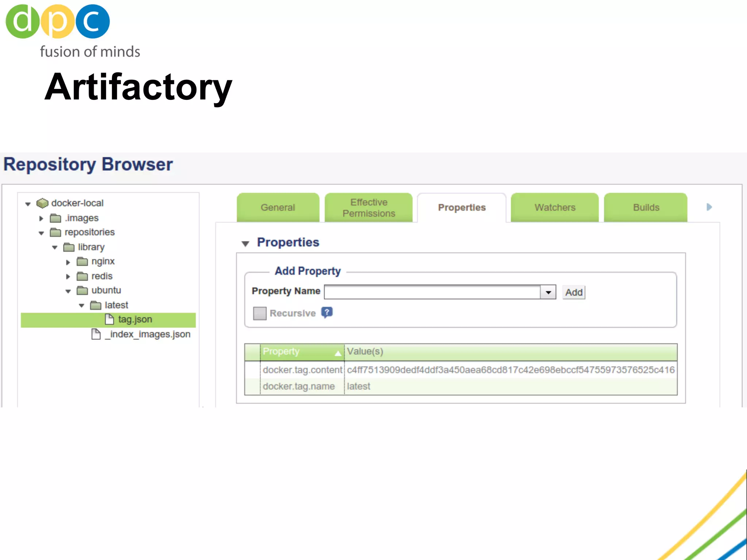Click the tab scroll right arrow
This screenshot has width=747, height=560.
(x=709, y=207)
